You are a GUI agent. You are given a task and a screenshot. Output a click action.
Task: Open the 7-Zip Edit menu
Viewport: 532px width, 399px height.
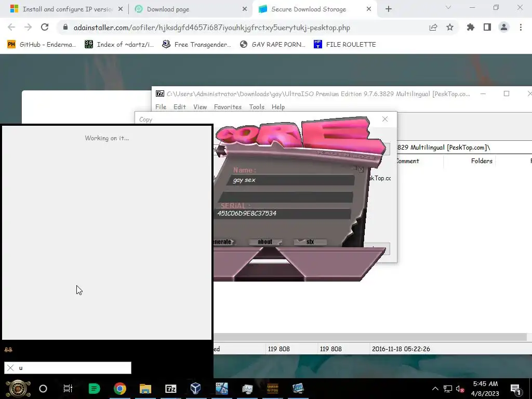click(179, 107)
